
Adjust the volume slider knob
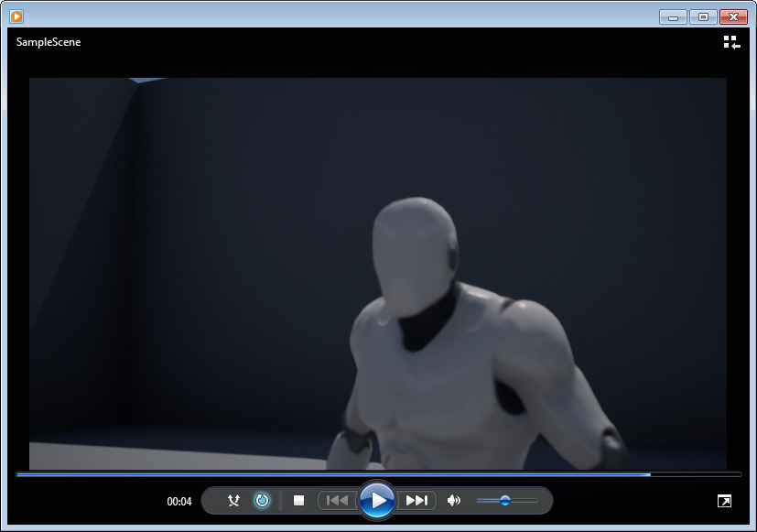coord(505,501)
